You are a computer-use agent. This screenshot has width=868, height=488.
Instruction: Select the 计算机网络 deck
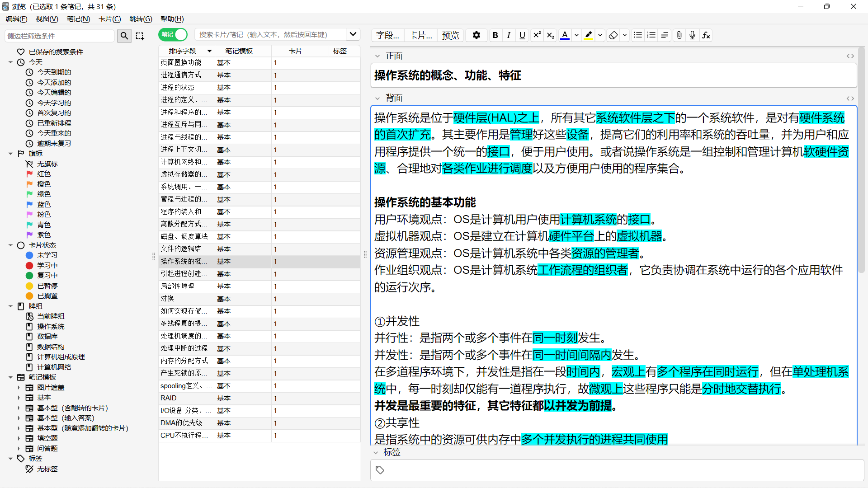pos(54,367)
